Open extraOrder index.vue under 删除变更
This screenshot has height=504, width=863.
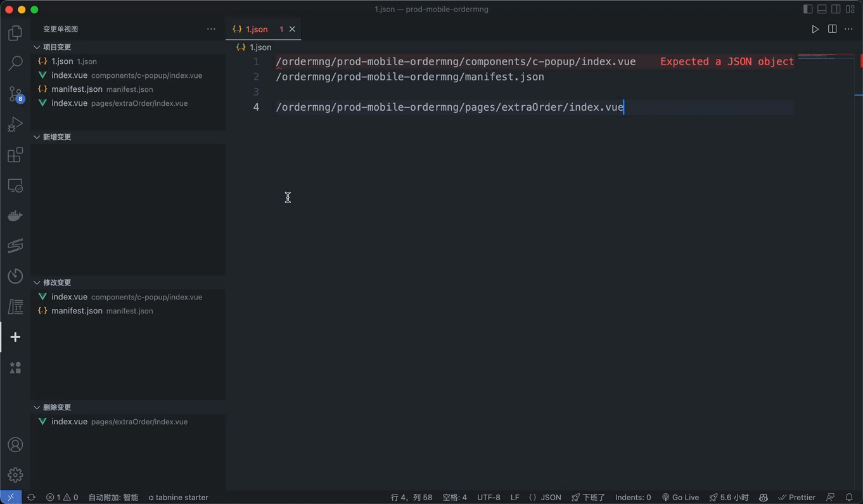pyautogui.click(x=128, y=422)
